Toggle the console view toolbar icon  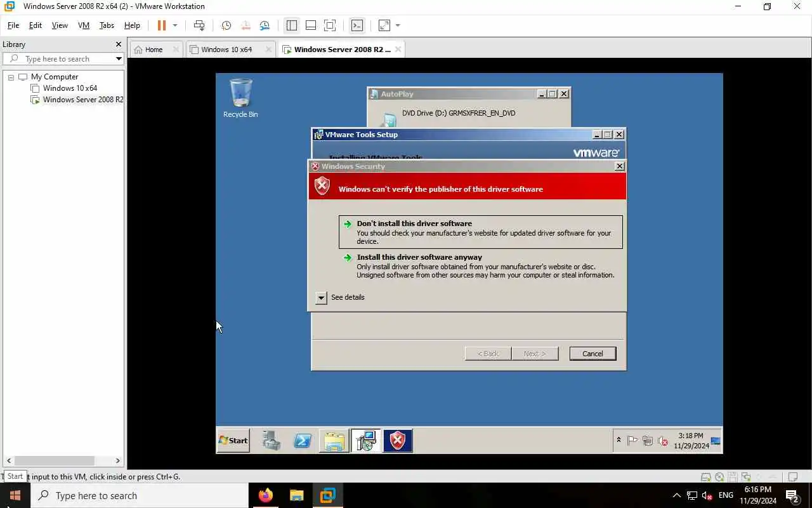(357, 25)
